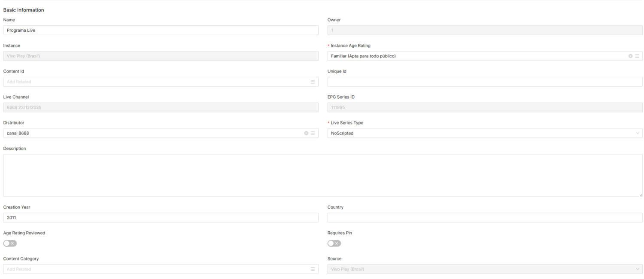Screen dimensions: 644x279
Task: Click the Country input field
Action: (x=485, y=218)
